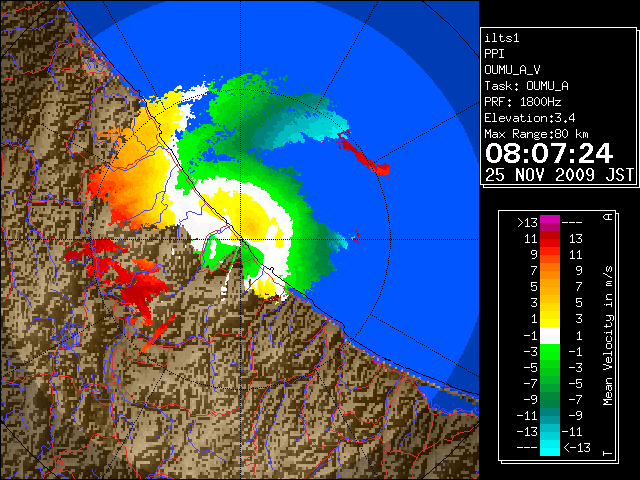Click the radar ID text "ilts1"
640x480 pixels.
[x=502, y=38]
